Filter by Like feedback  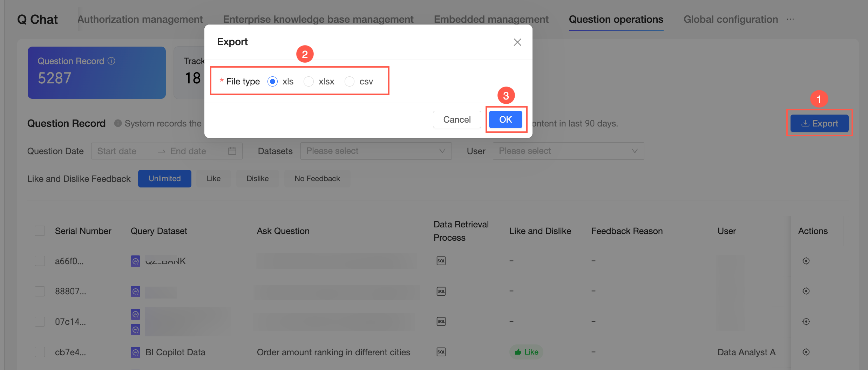213,179
